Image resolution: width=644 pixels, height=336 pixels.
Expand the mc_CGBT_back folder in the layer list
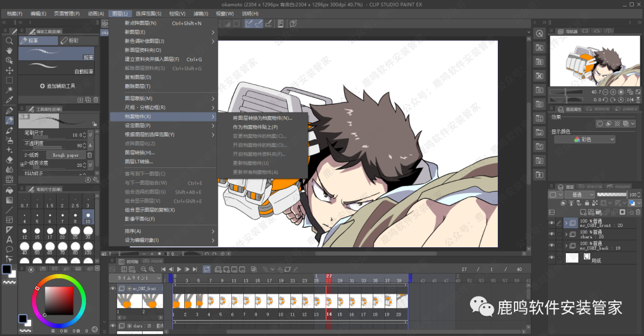[566, 245]
